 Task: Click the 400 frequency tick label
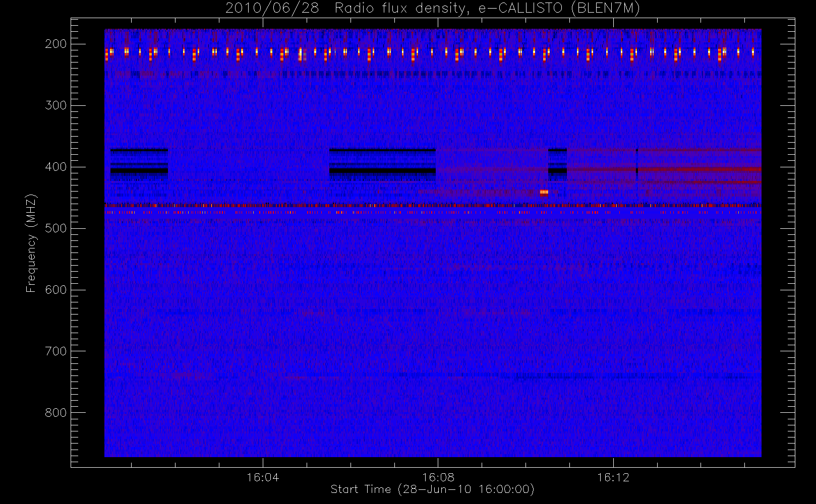point(55,167)
